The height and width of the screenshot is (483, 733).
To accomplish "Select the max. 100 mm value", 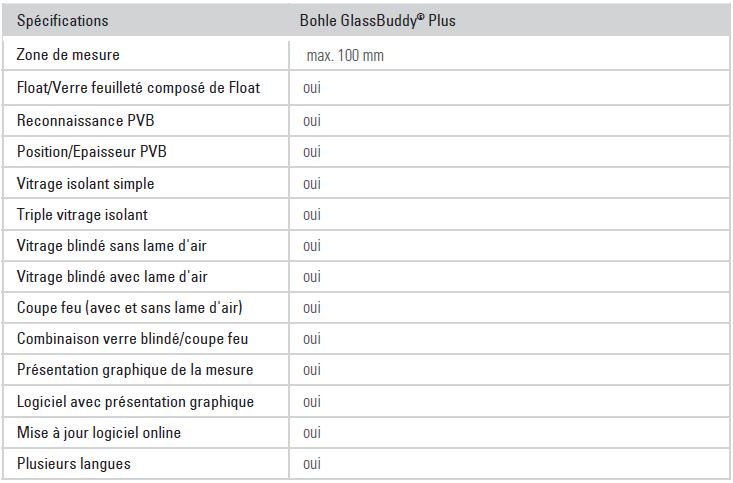I will 345,56.
